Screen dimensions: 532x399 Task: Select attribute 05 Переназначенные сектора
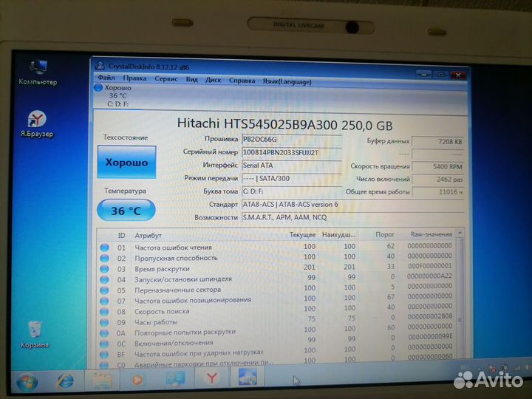click(276, 289)
